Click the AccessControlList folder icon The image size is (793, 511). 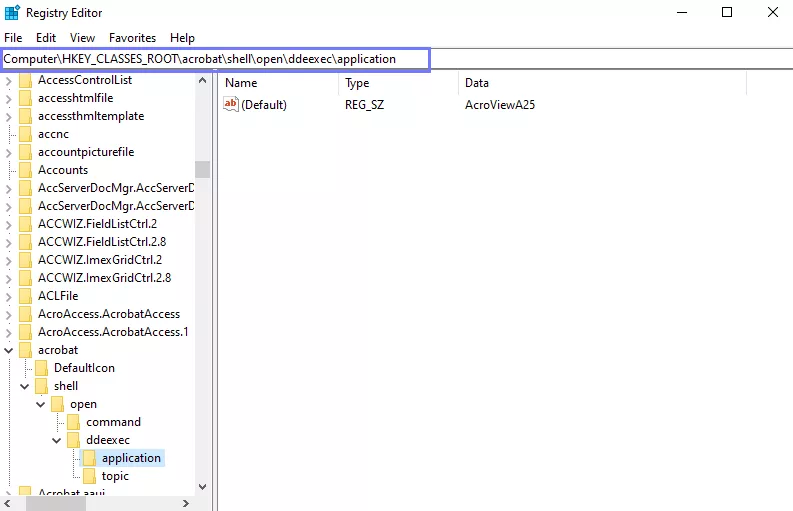coord(25,80)
